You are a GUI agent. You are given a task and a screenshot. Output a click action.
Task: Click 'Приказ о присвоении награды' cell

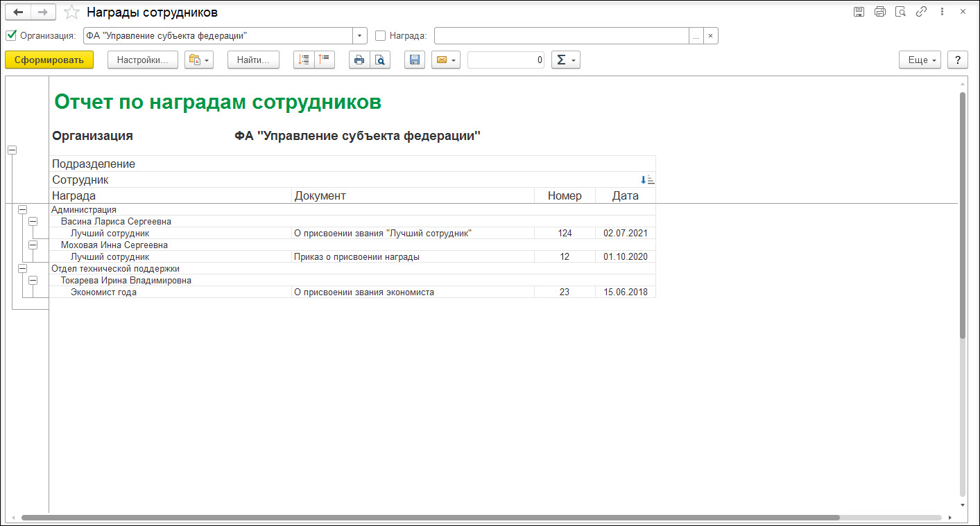(413, 256)
